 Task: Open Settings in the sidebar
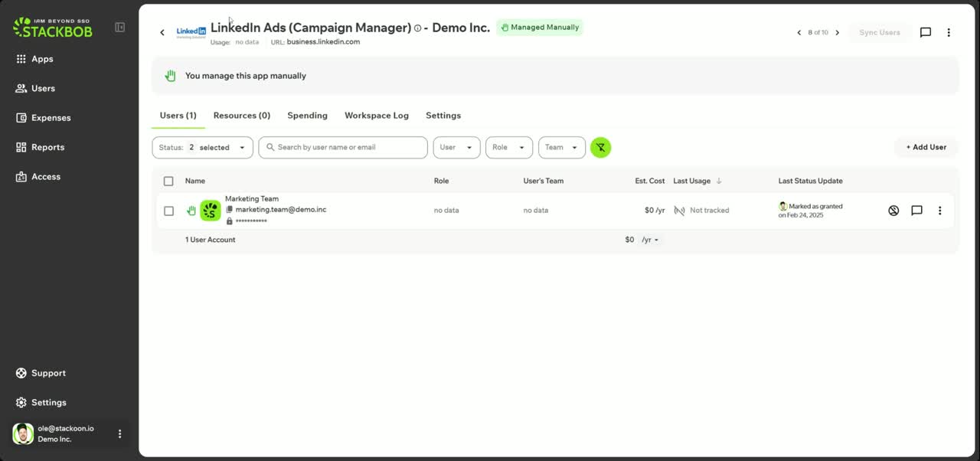tap(41, 403)
